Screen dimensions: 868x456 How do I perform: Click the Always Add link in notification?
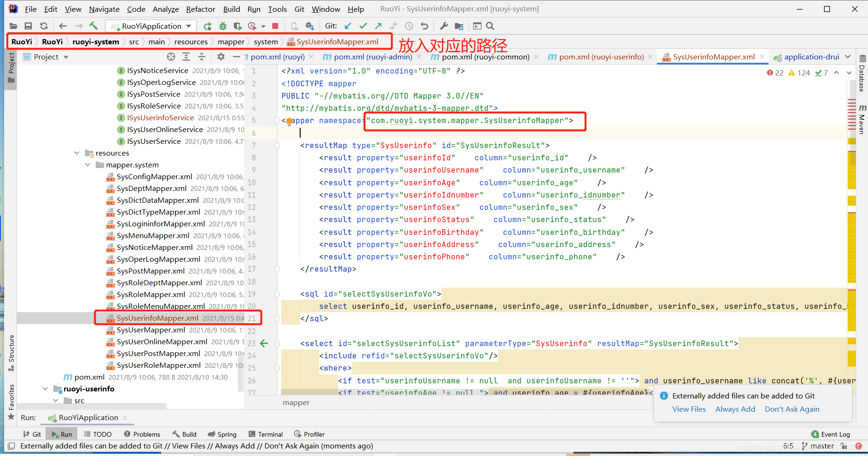pos(735,409)
